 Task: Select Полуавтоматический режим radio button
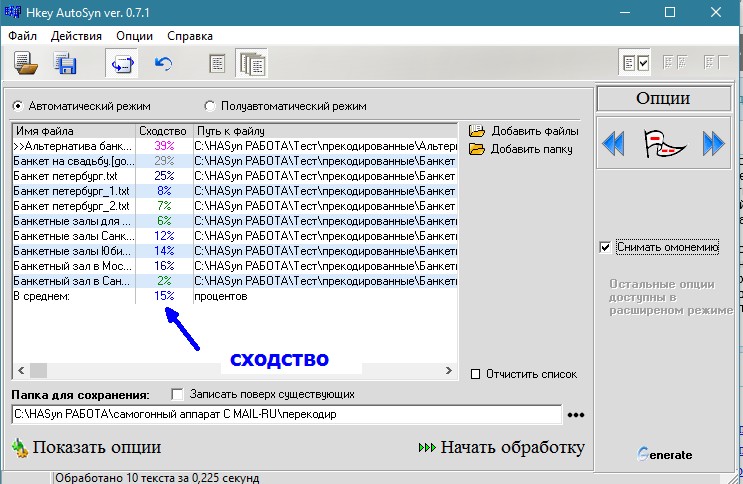click(x=209, y=106)
